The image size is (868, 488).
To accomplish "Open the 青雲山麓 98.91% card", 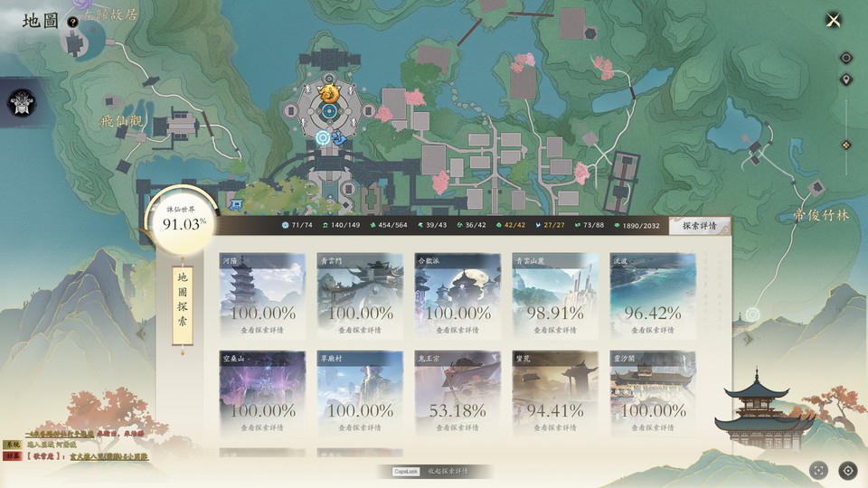I will coord(555,295).
